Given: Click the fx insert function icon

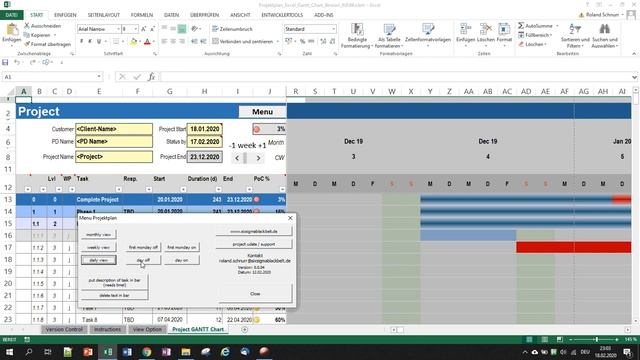Looking at the screenshot, I should 151,77.
